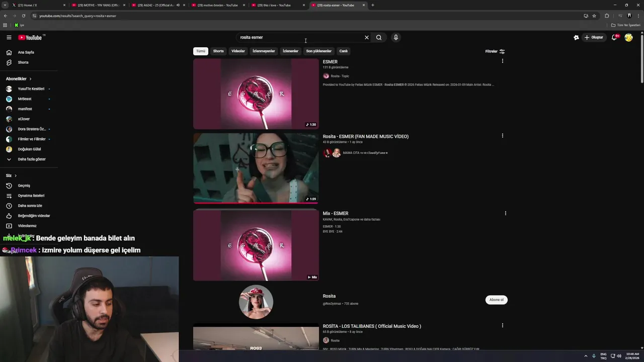Select the Son yüklenenler filter chip
Image resolution: width=644 pixels, height=362 pixels.
[318, 51]
